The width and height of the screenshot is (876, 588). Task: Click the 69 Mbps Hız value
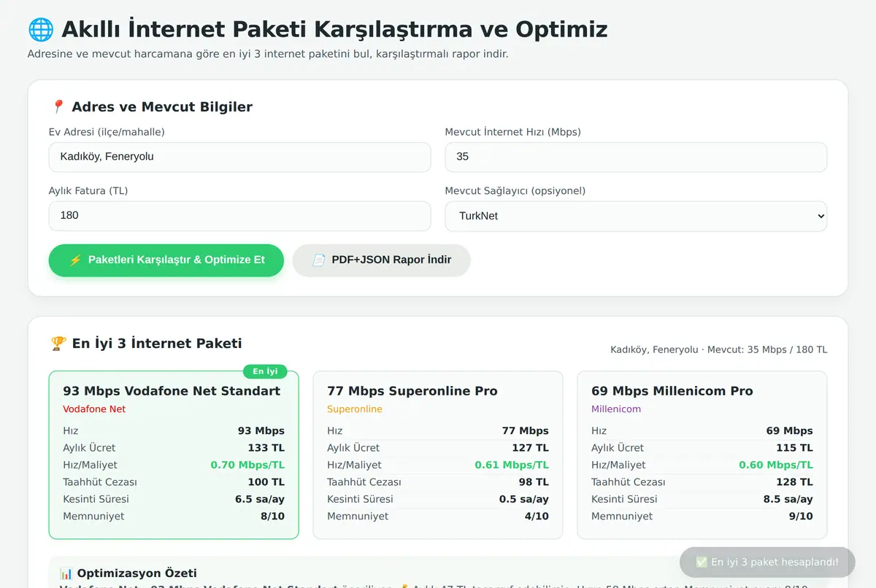click(790, 430)
